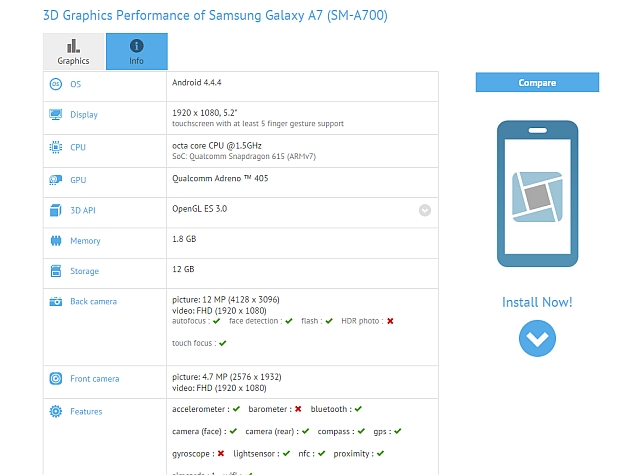This screenshot has width=635, height=475.
Task: Click the Memory label
Action: (85, 241)
